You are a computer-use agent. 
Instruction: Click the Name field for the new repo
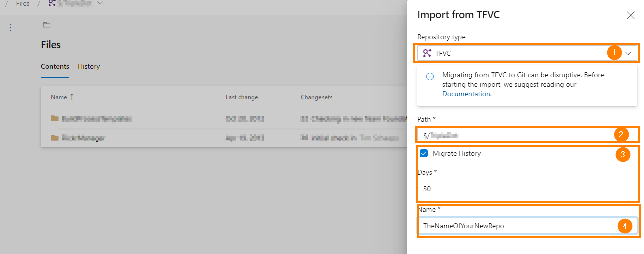click(527, 226)
